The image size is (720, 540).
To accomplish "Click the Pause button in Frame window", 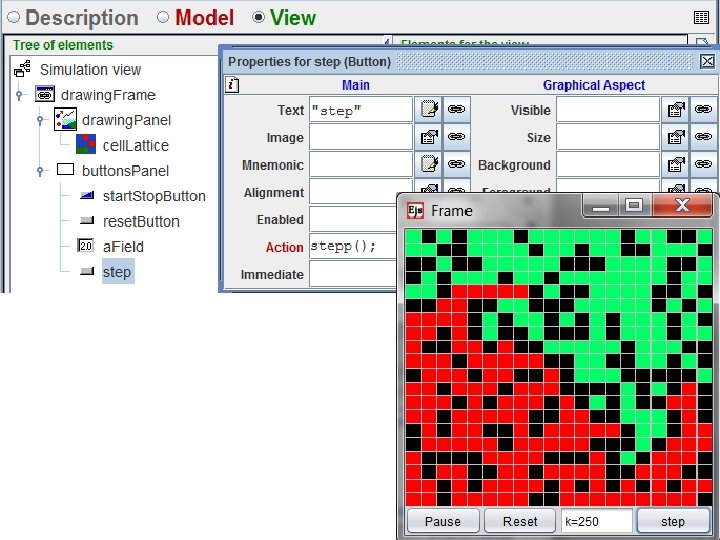I will [x=443, y=521].
